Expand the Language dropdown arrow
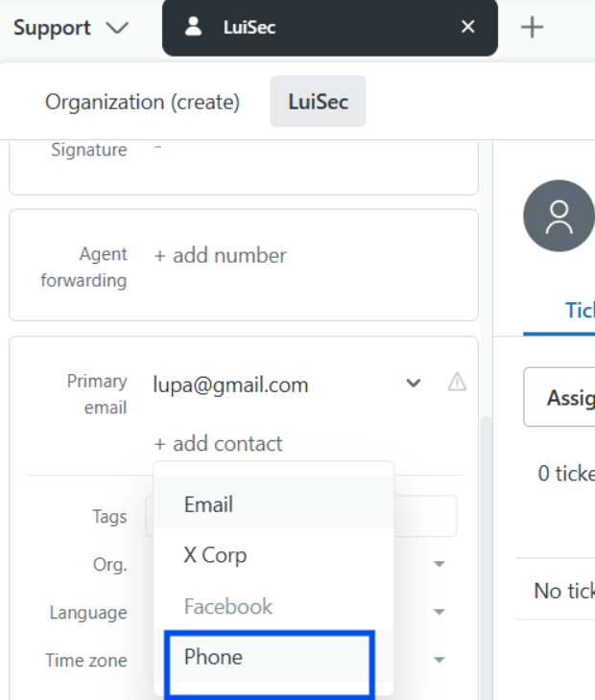Image resolution: width=595 pixels, height=700 pixels. (440, 612)
